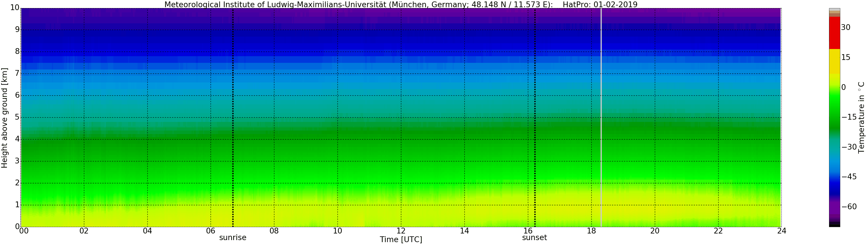Click the 04 tick label on time axis
Screen dimensions: 868x245
click(147, 231)
